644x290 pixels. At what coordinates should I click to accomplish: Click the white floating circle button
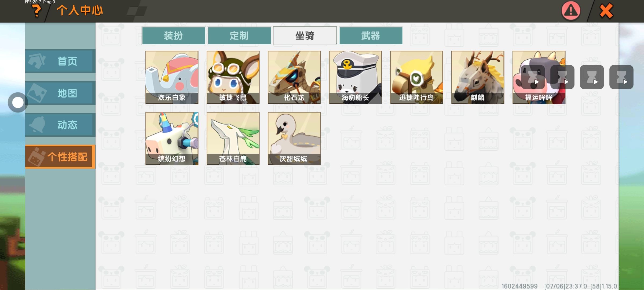pyautogui.click(x=18, y=102)
